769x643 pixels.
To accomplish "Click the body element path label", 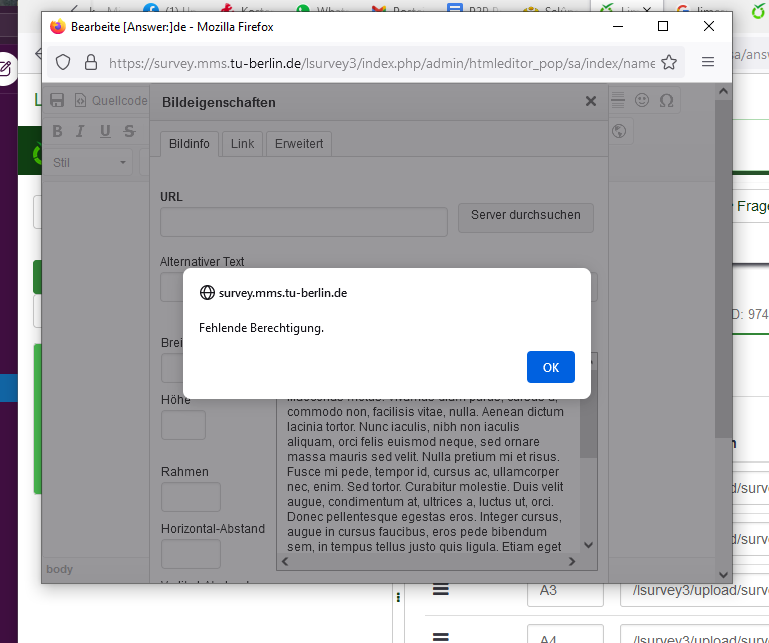I will 59,569.
